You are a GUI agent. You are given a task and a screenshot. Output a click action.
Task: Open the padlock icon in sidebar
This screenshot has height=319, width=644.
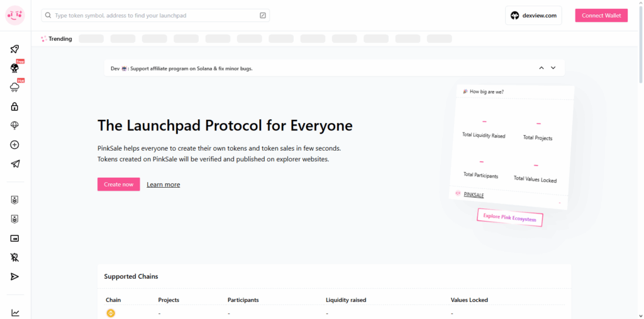point(15,107)
